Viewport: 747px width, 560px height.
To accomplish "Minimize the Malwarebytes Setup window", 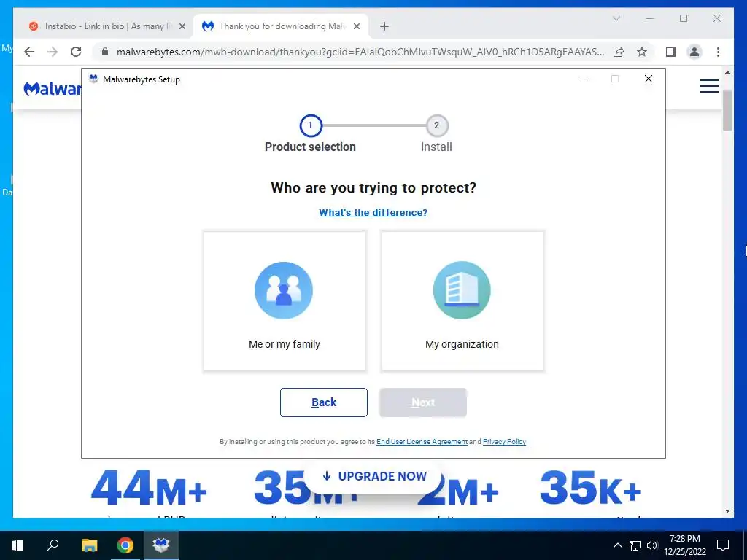I will (x=581, y=79).
